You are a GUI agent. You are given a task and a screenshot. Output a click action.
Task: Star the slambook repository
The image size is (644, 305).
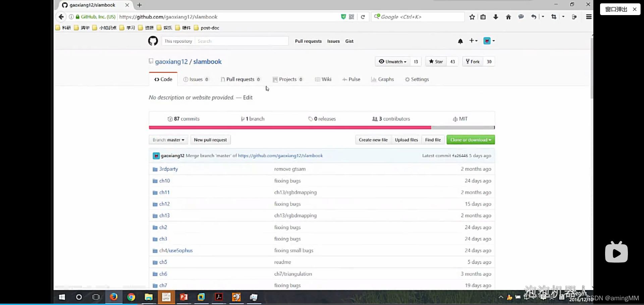pyautogui.click(x=436, y=62)
